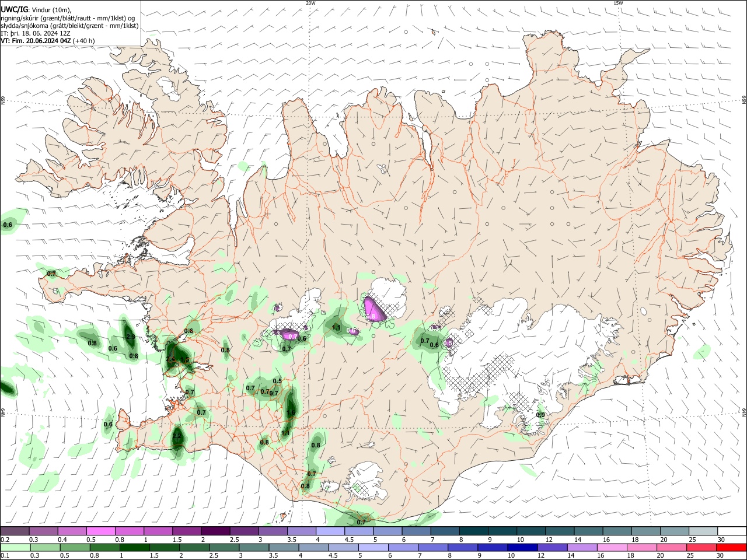Click the '2.2' precipitation value on Reykjanes
Screen dimensions: 747x560
pyautogui.click(x=177, y=436)
